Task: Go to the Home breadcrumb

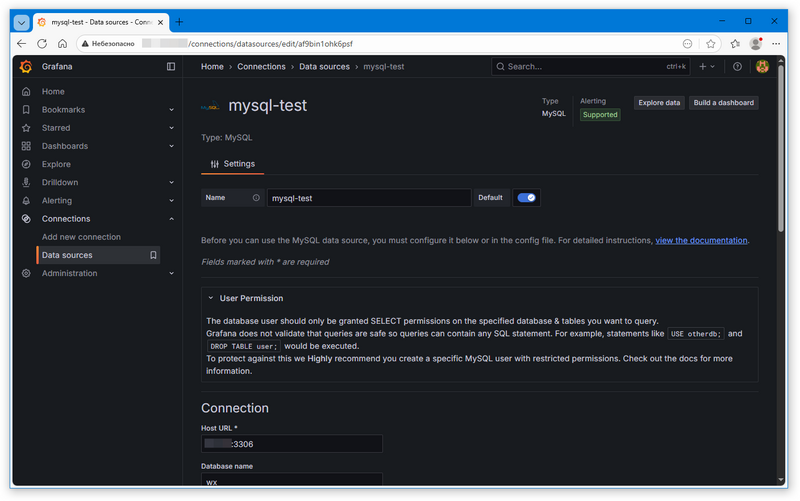Action: click(212, 67)
